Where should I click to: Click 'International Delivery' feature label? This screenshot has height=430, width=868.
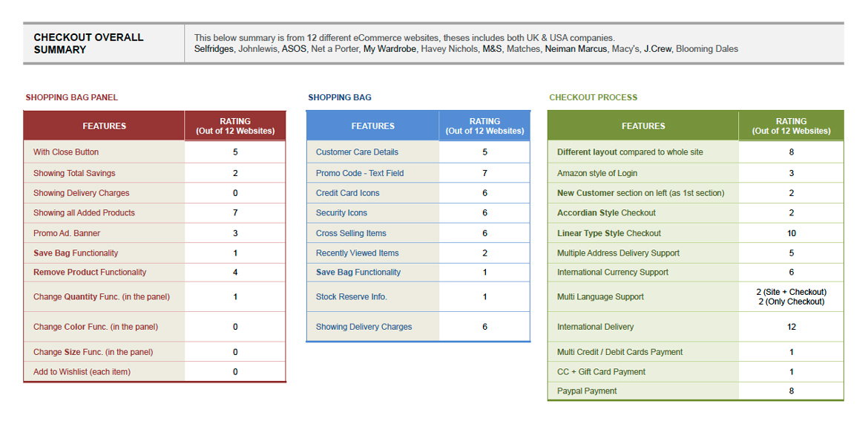595,327
